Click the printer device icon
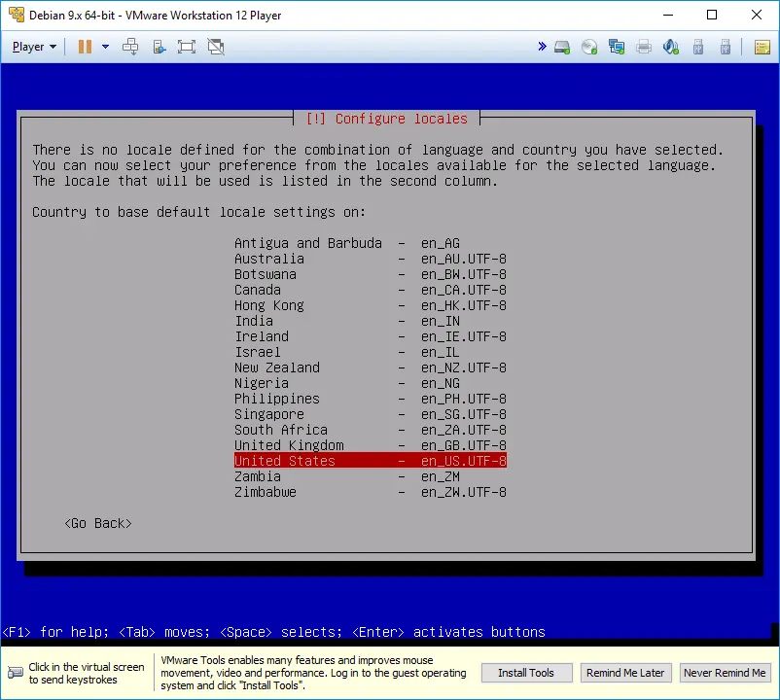 pyautogui.click(x=644, y=48)
